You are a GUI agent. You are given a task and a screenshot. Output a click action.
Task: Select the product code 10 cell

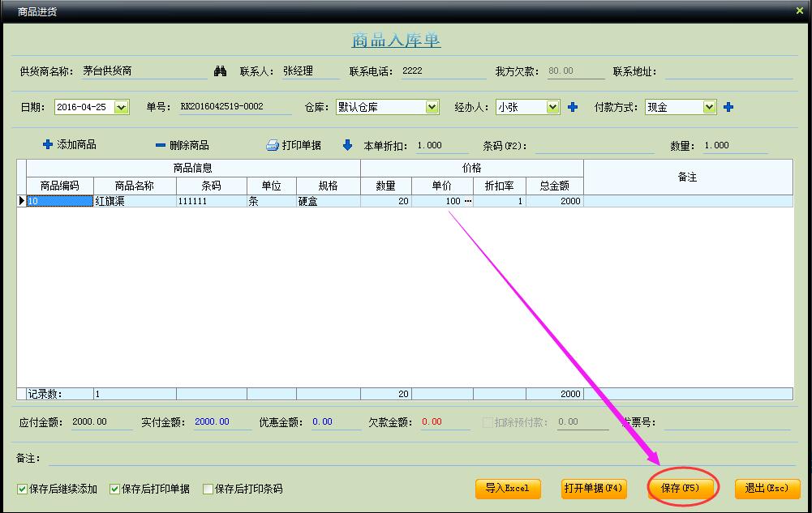[x=60, y=201]
